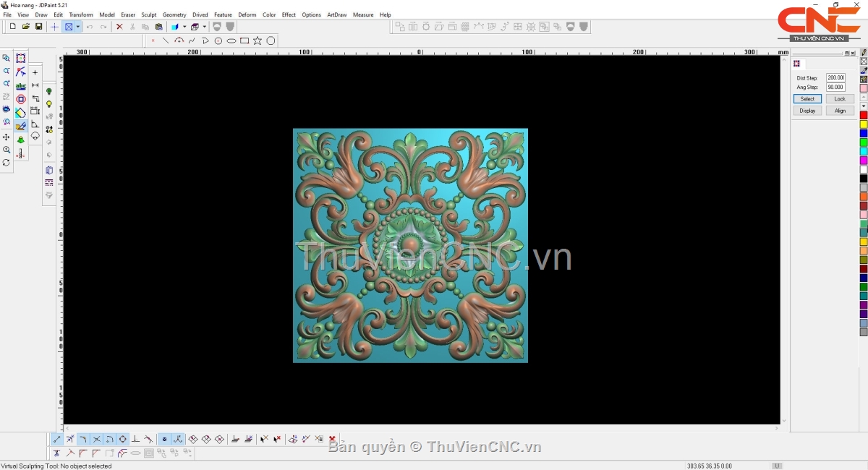This screenshot has width=868, height=470.
Task: Open the Help menu
Action: pos(386,14)
